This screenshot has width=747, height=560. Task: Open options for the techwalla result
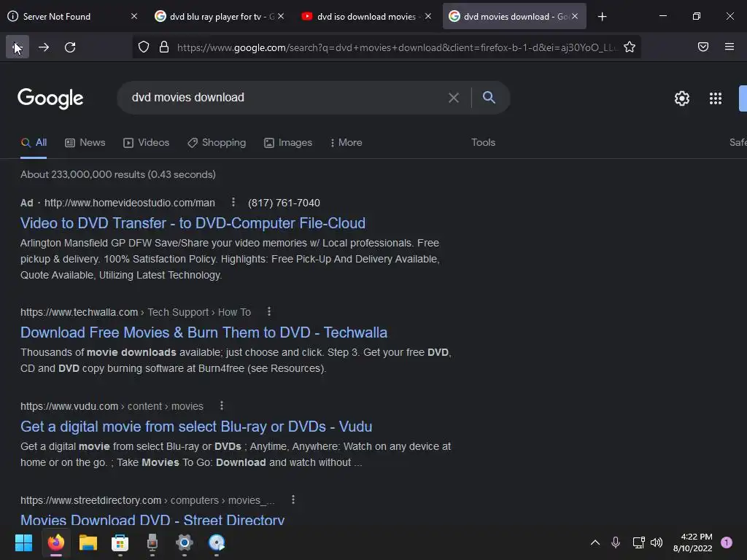click(269, 311)
